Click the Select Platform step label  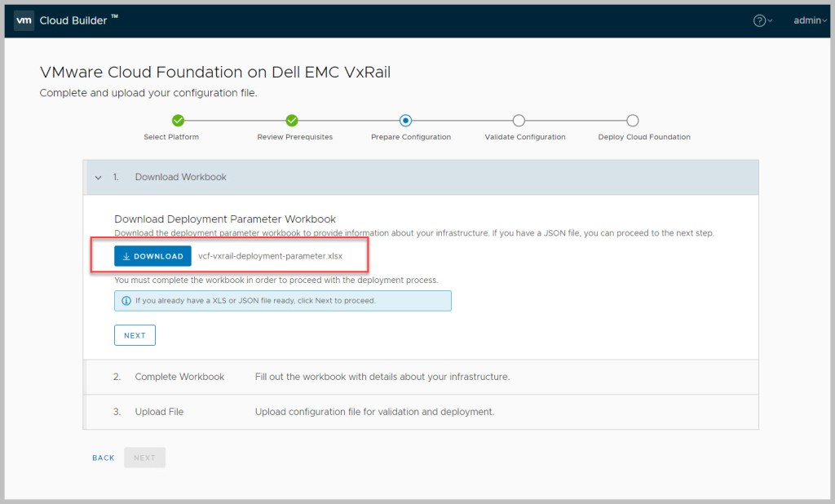pyautogui.click(x=171, y=137)
